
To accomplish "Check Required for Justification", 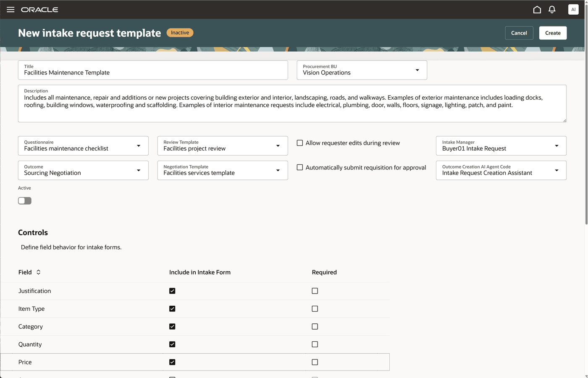I will (315, 291).
